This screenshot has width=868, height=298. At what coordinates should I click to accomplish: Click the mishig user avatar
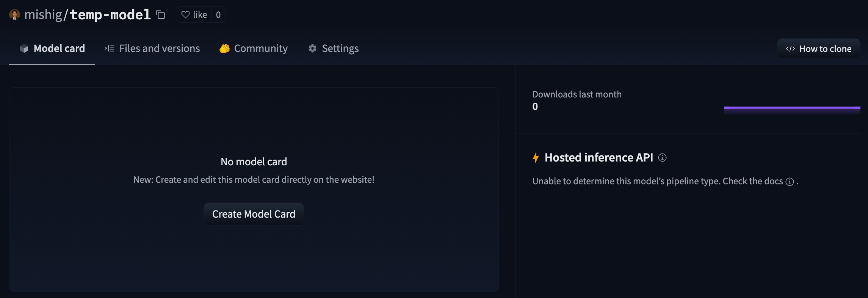pyautogui.click(x=14, y=15)
